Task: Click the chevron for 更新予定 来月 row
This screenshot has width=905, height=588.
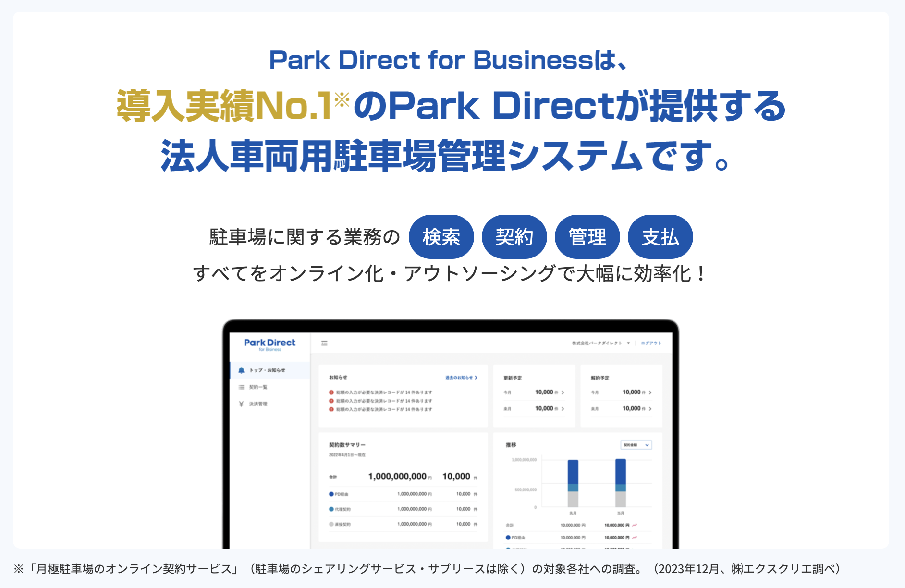Action: pyautogui.click(x=563, y=409)
